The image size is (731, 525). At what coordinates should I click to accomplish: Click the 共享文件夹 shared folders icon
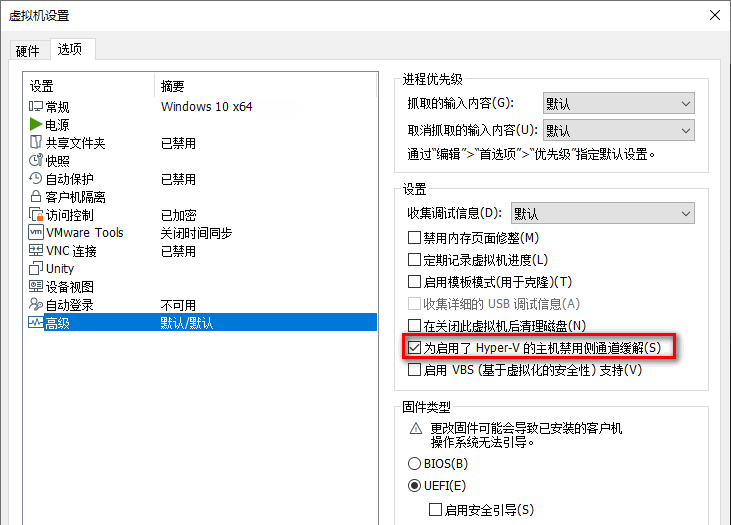pos(36,142)
